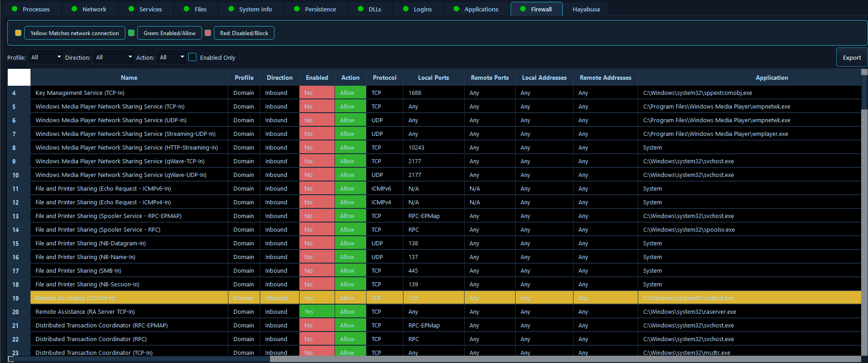Click the red legend color swatch
The width and height of the screenshot is (868, 363).
coord(208,33)
